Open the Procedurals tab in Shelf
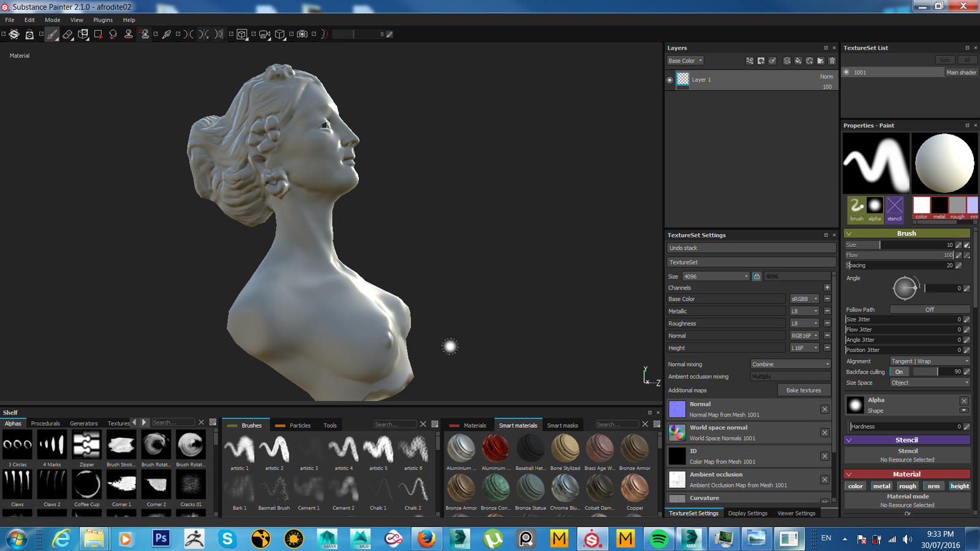This screenshot has width=980, height=551. [45, 423]
